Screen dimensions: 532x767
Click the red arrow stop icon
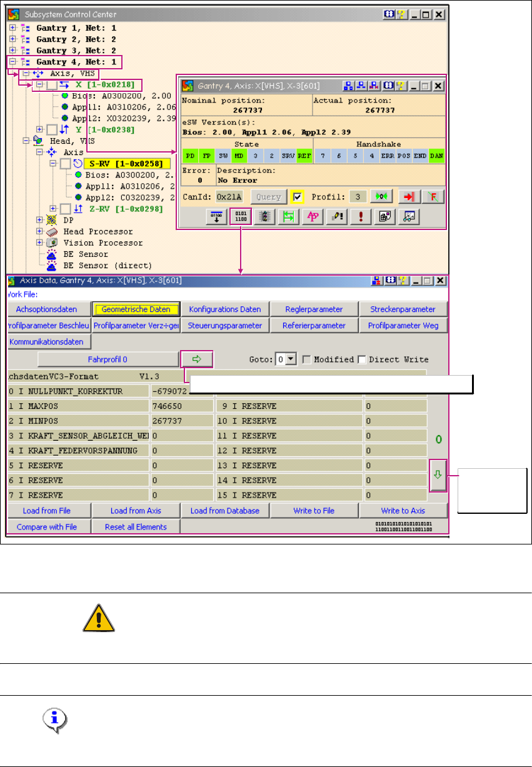click(408, 197)
